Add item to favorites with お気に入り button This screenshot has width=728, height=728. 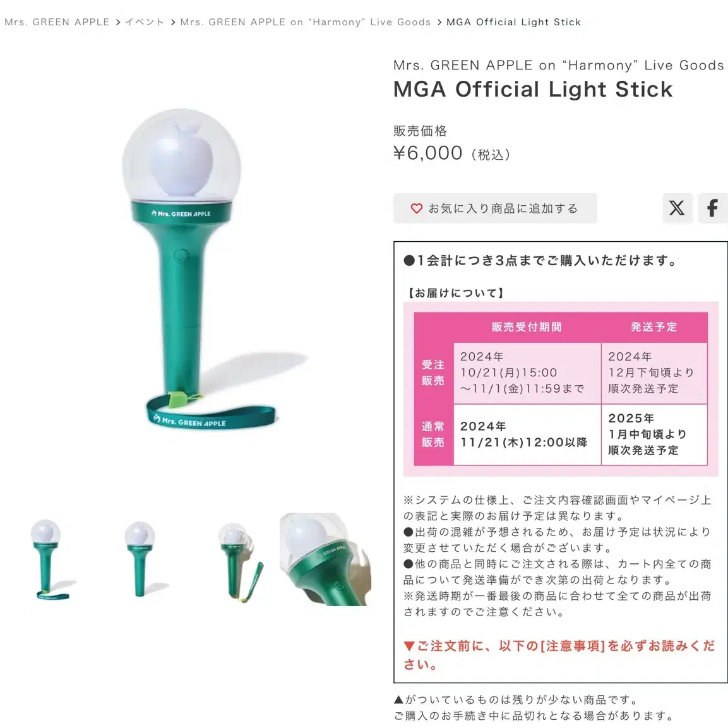tap(495, 208)
